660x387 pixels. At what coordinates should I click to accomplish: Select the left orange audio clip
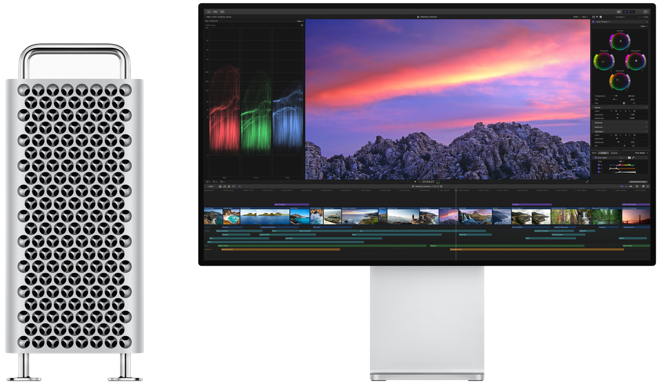281,249
